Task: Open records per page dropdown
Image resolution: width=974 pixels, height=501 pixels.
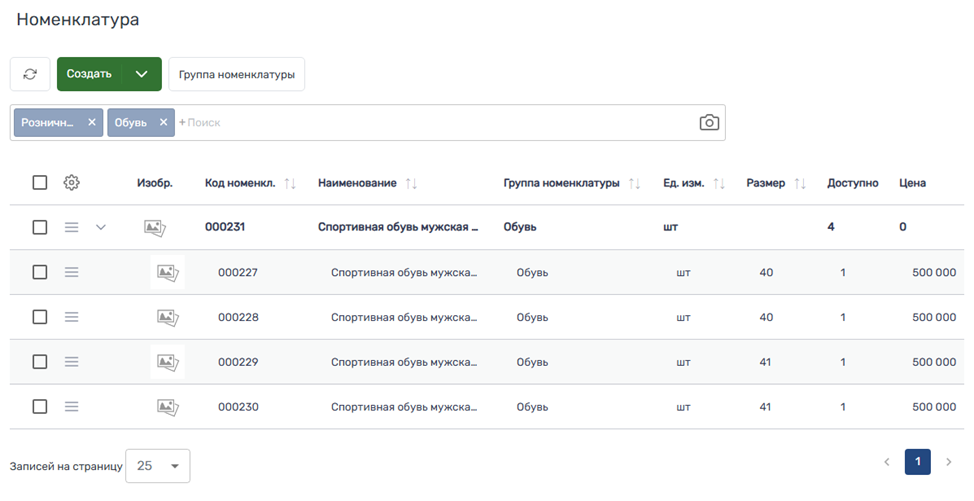Action: pos(157,466)
